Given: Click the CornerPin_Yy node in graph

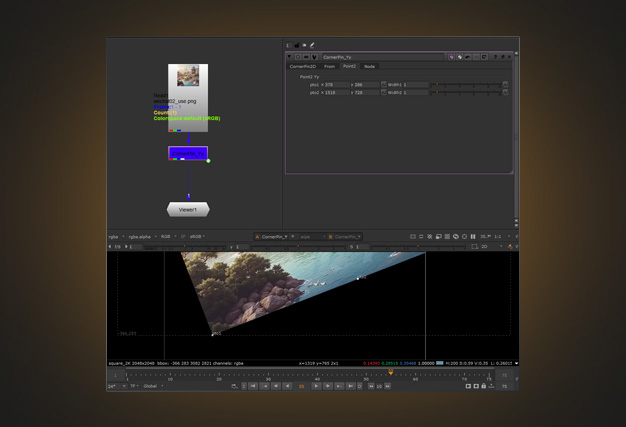Looking at the screenshot, I should click(188, 153).
